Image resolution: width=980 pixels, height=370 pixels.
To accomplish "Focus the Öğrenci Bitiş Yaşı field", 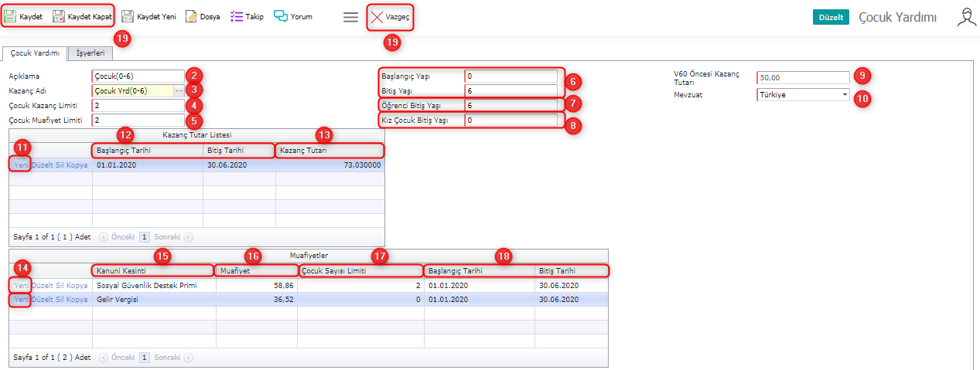I will (510, 105).
